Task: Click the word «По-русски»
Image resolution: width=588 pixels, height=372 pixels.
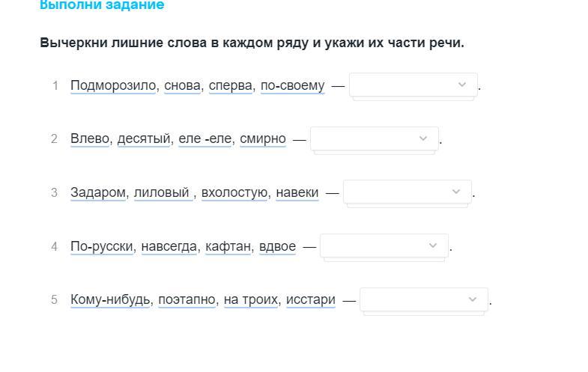Action: [102, 246]
